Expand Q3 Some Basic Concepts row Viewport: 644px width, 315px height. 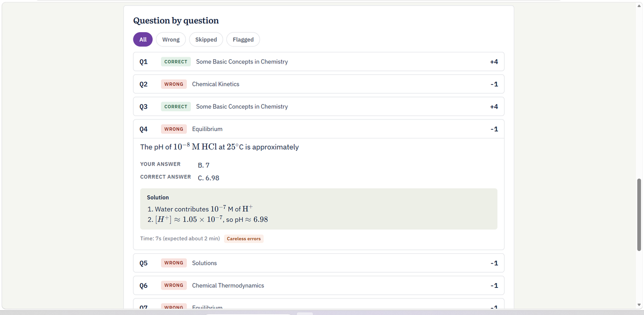click(319, 107)
